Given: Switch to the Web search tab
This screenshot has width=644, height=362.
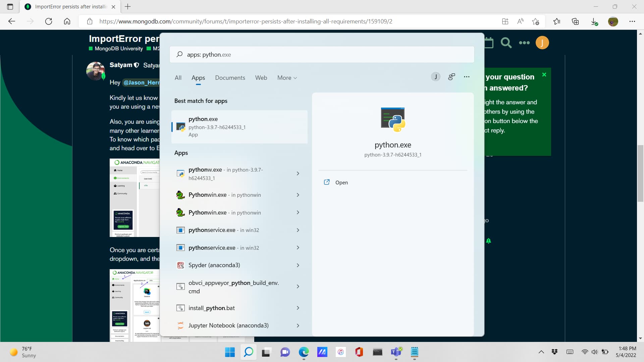Looking at the screenshot, I should [261, 77].
